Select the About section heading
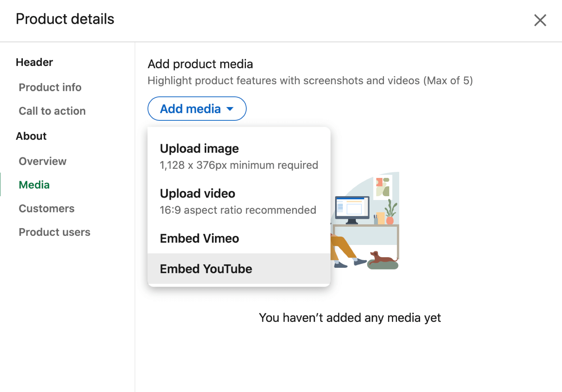Screen dimensions: 562x392 pos(31,136)
